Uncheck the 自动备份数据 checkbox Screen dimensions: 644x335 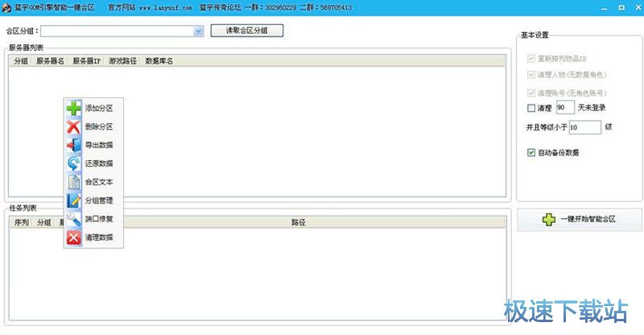[x=530, y=152]
